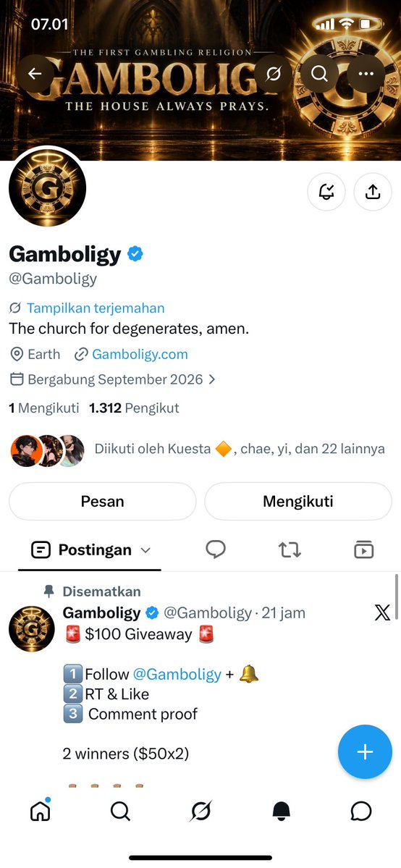Tap the Pesan message button
Viewport: 401px width, 868px height.
pyautogui.click(x=103, y=502)
